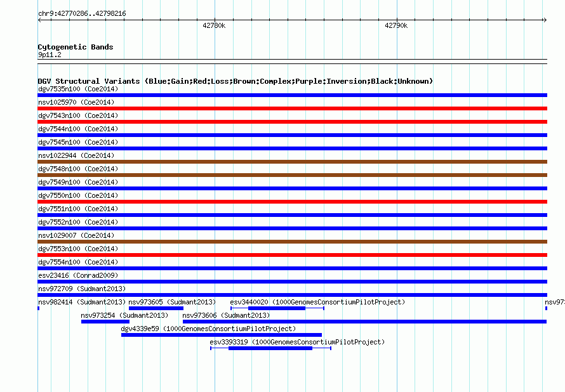
Task: Click the thick bar of esv3393319
Action: 270,348
